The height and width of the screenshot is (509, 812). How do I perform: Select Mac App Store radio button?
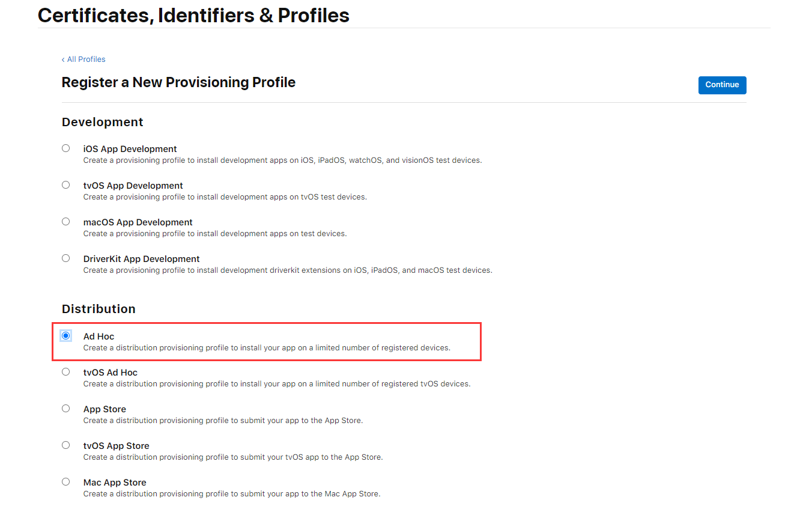65,482
